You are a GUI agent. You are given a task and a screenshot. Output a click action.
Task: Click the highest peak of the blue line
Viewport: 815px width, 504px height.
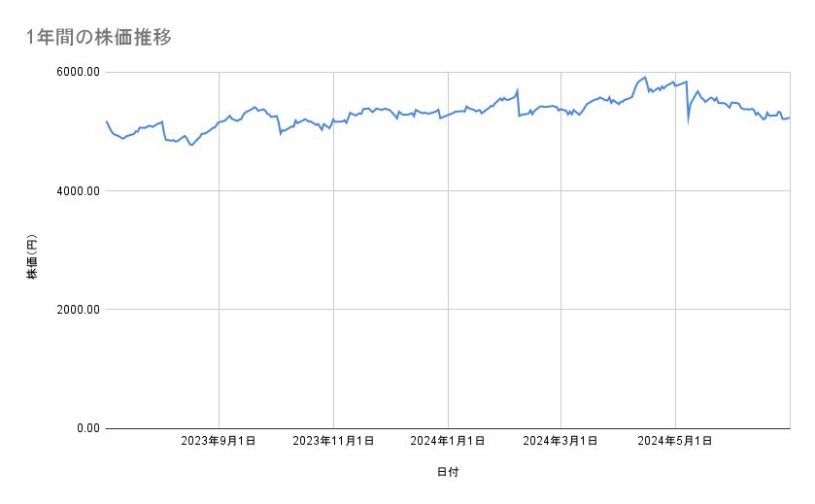(645, 78)
